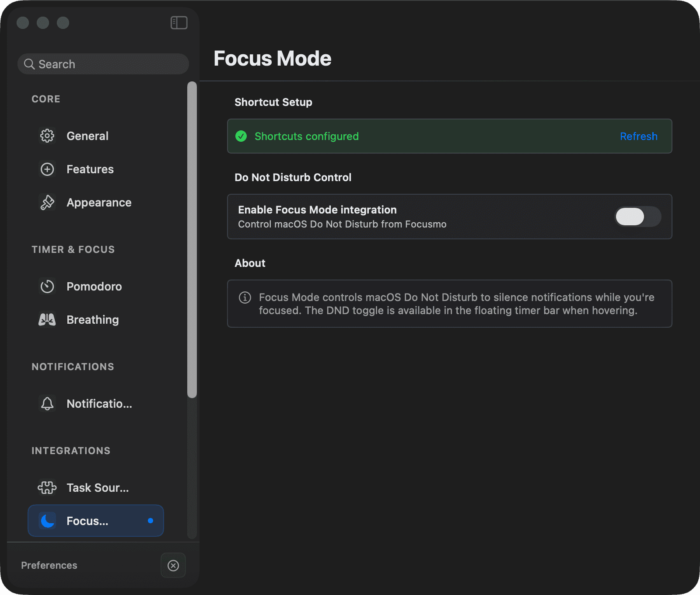Click the sidebar vertical scrollbar
The image size is (700, 595).
[192, 240]
